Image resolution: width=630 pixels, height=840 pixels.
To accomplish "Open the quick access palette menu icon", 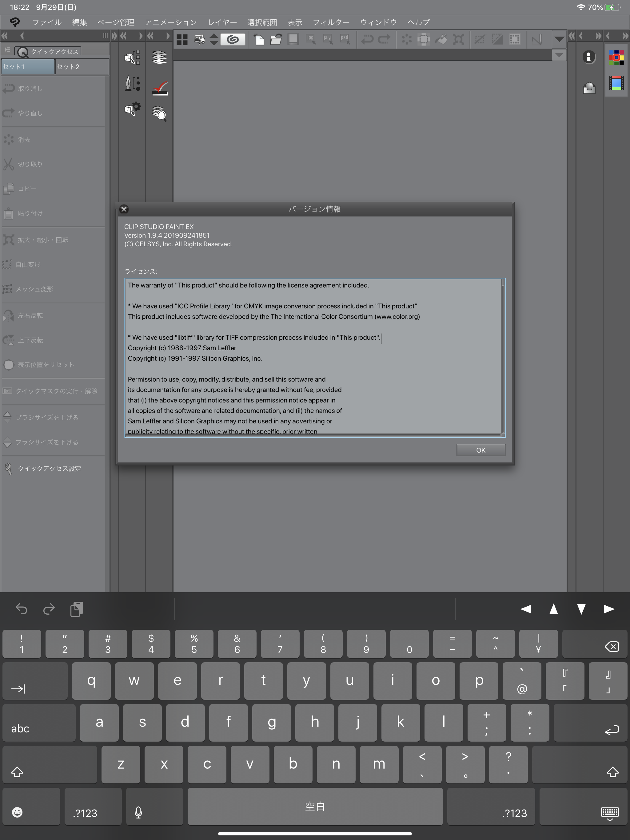I will click(x=8, y=50).
